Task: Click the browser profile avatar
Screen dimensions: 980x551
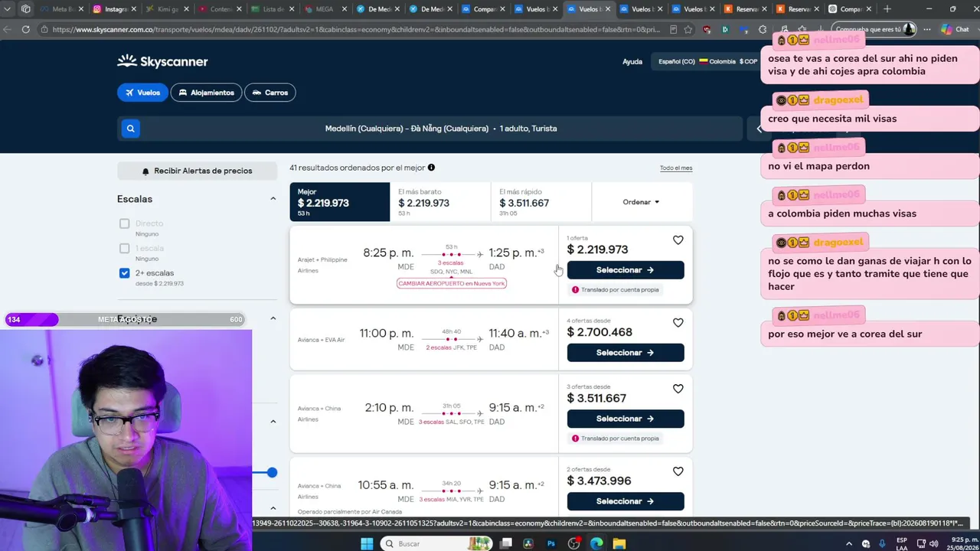Action: (909, 30)
